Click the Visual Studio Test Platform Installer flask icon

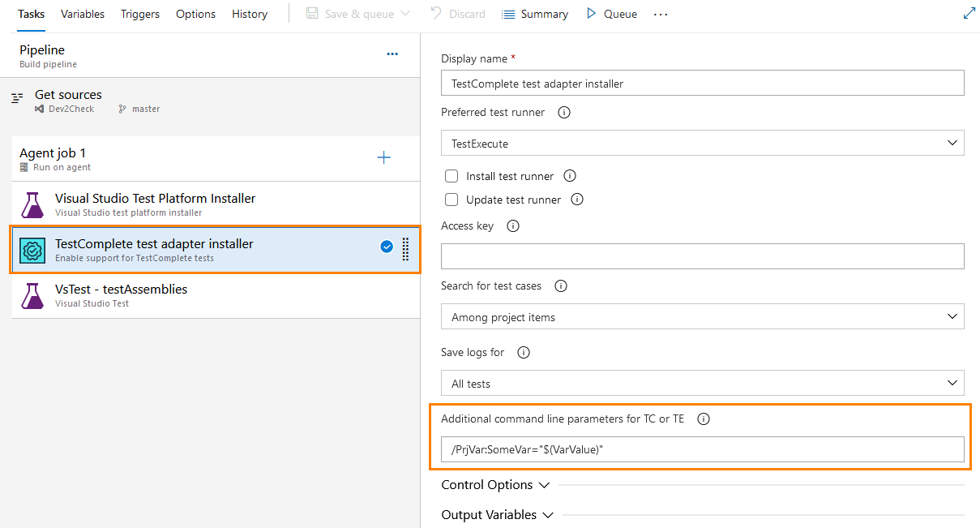pos(32,204)
